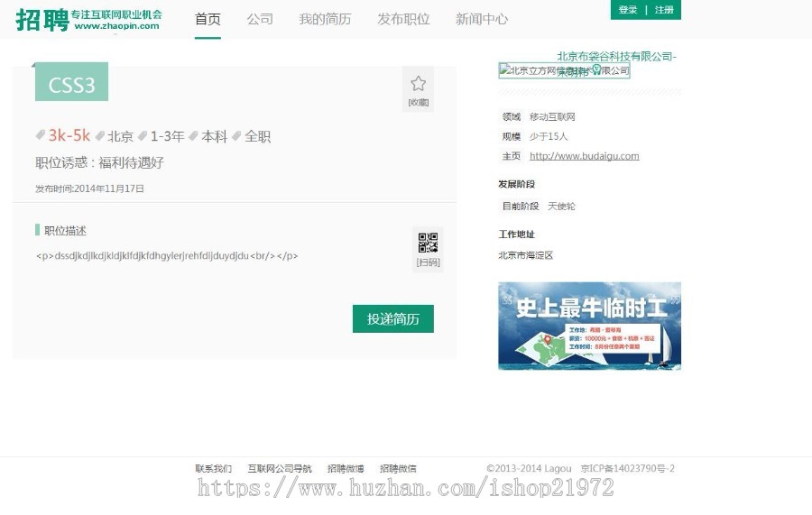Click the 3k-5k salary text

click(x=69, y=135)
